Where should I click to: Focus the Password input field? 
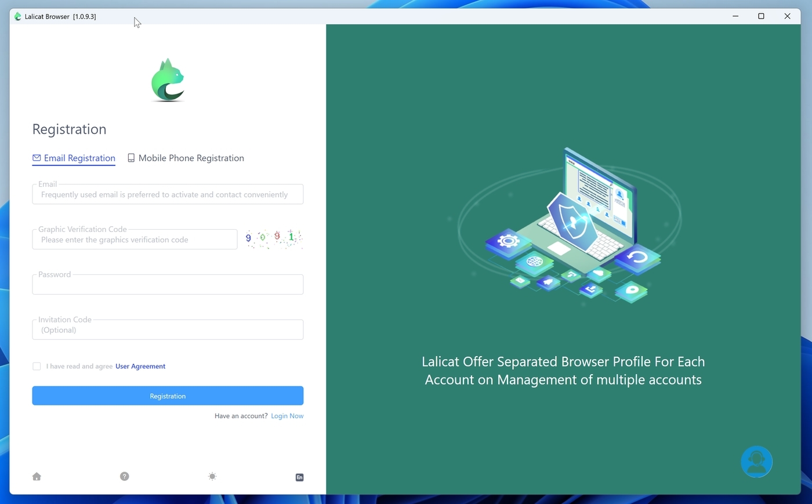point(168,285)
